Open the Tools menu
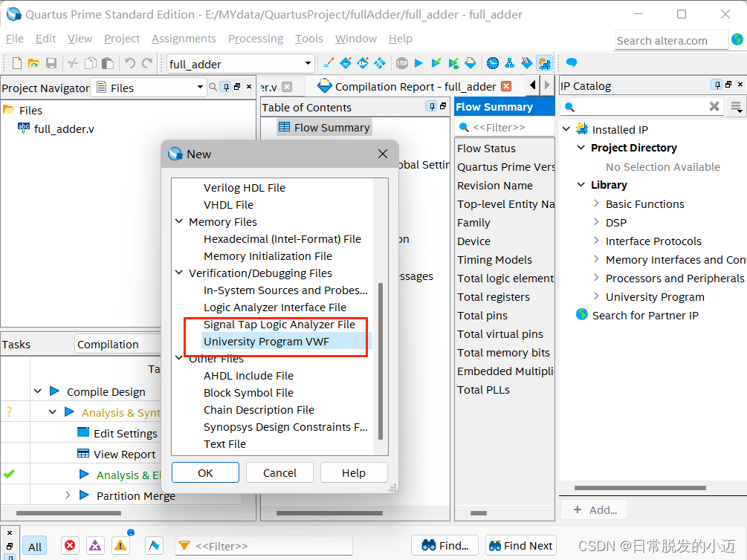The height and width of the screenshot is (560, 747). point(308,39)
